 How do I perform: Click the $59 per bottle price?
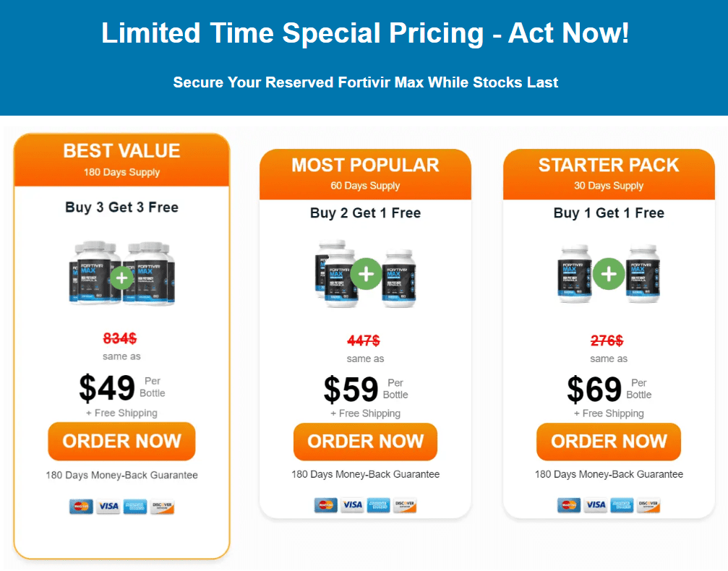[x=351, y=389]
